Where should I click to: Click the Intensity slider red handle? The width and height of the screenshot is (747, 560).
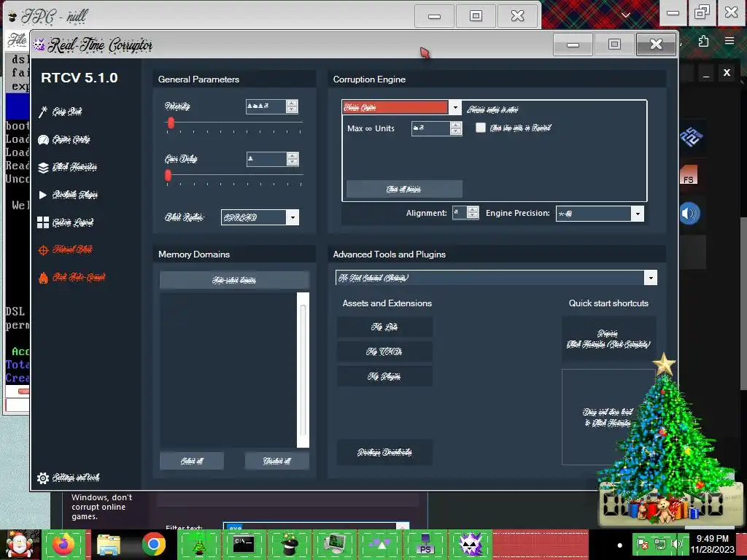tap(171, 122)
